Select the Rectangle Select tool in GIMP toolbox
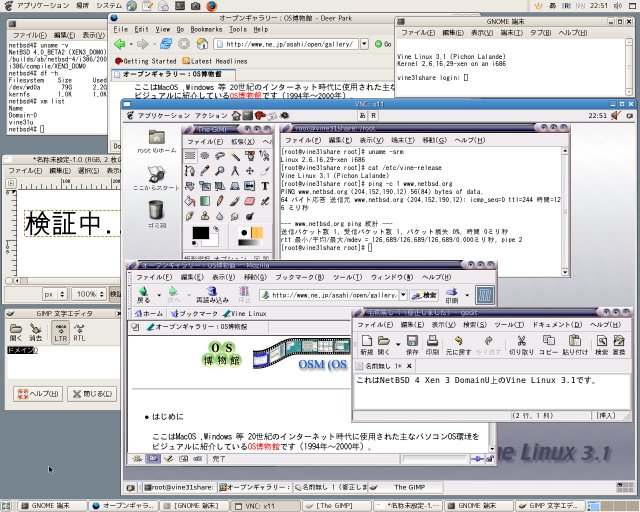Screen dimensions: 640x512 [190, 156]
